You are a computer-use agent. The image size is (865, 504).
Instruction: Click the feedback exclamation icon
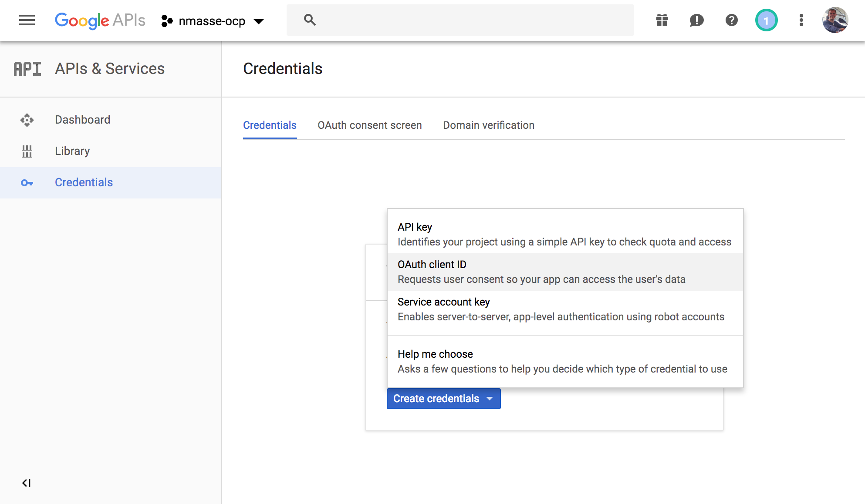coord(696,20)
